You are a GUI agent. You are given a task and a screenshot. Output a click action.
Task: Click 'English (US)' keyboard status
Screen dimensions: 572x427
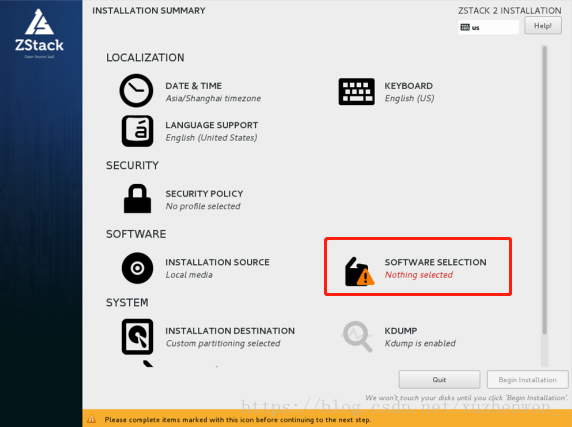click(409, 98)
